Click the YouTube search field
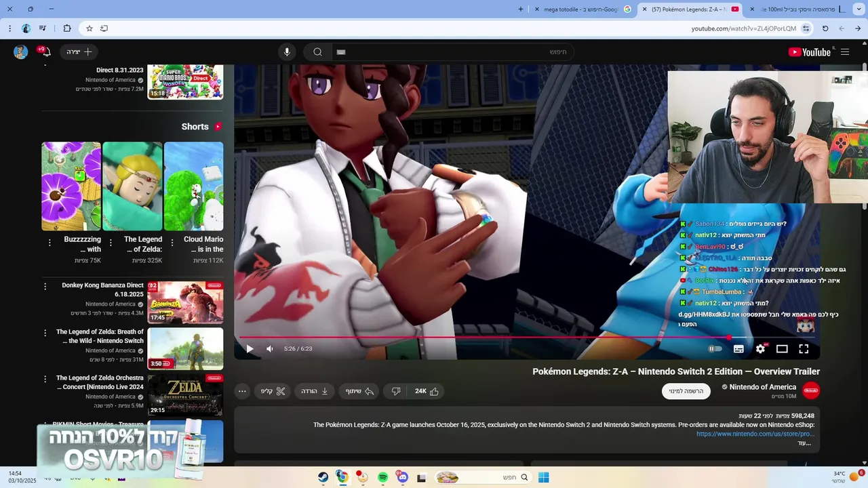 coord(453,52)
